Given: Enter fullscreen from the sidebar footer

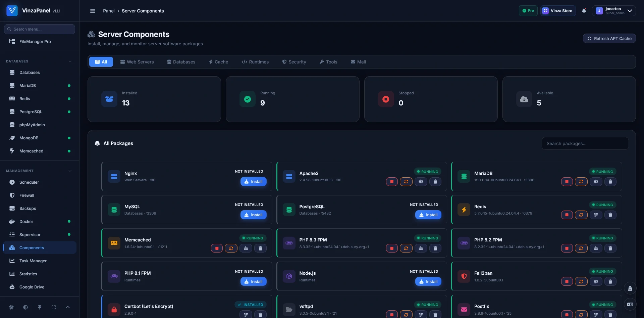Looking at the screenshot, I should tap(54, 307).
